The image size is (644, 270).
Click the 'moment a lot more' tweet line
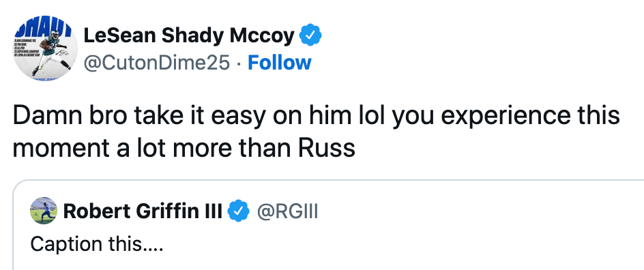184,147
